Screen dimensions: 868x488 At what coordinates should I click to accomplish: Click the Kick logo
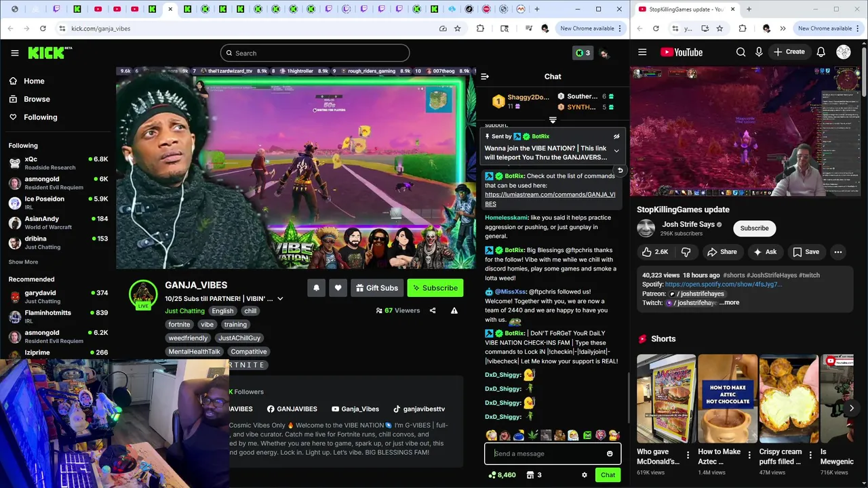[50, 53]
